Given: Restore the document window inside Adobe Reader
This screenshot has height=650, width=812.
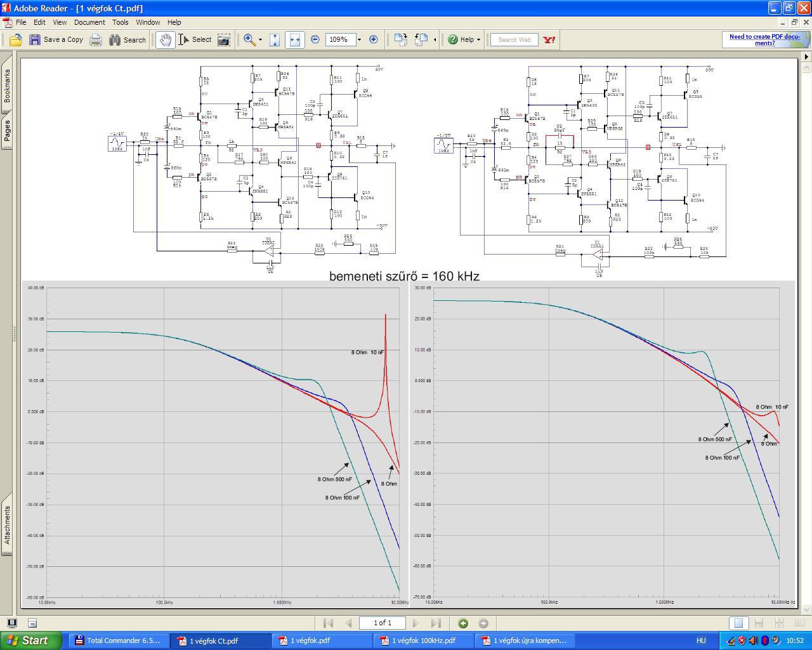Looking at the screenshot, I should [794, 22].
